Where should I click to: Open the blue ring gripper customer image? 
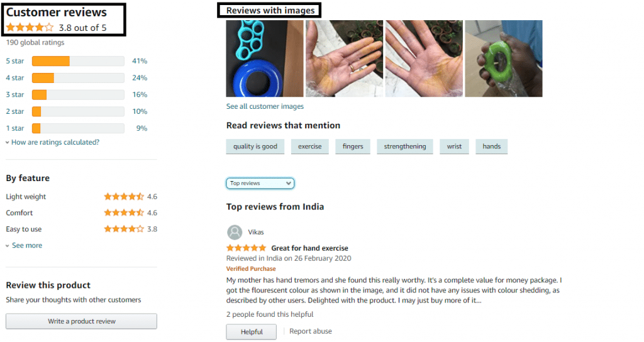265,58
